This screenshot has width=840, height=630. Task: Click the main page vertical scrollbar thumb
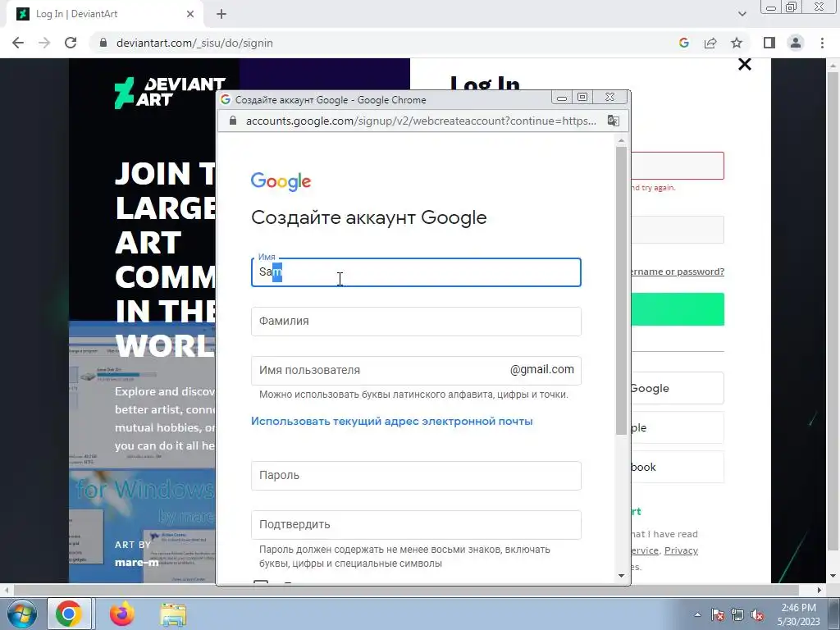(833, 310)
